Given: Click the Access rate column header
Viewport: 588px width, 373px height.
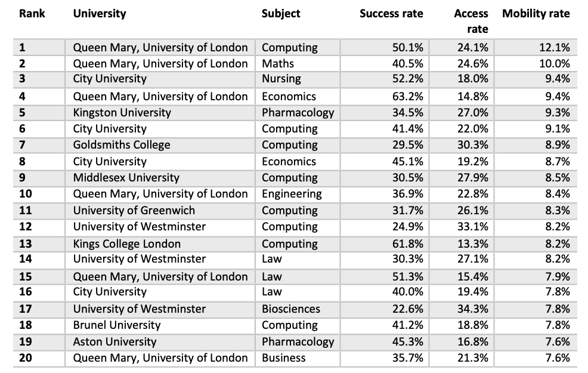Looking at the screenshot, I should (x=471, y=20).
